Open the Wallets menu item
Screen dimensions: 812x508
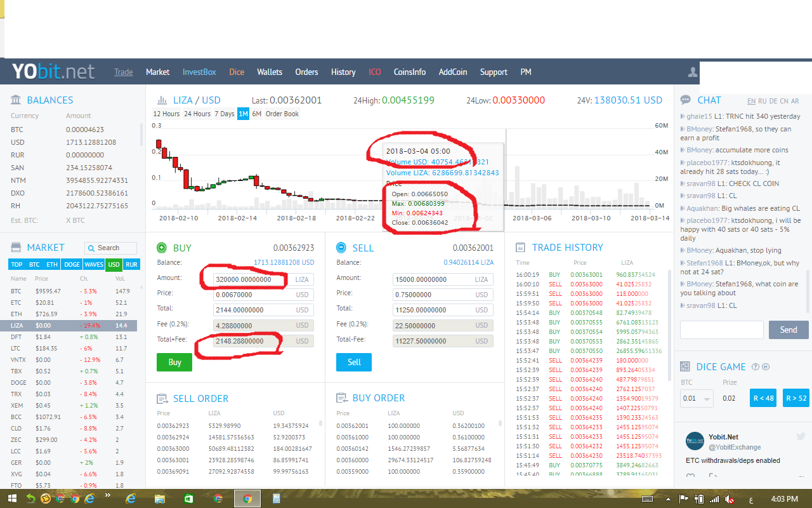coord(270,72)
